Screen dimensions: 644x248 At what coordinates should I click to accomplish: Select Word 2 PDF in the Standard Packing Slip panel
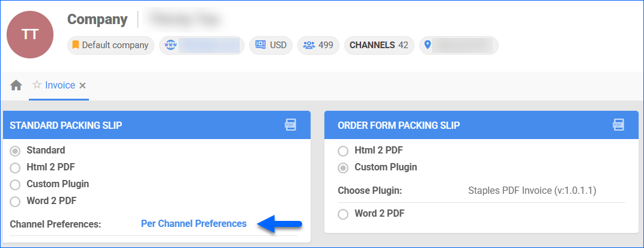point(16,201)
